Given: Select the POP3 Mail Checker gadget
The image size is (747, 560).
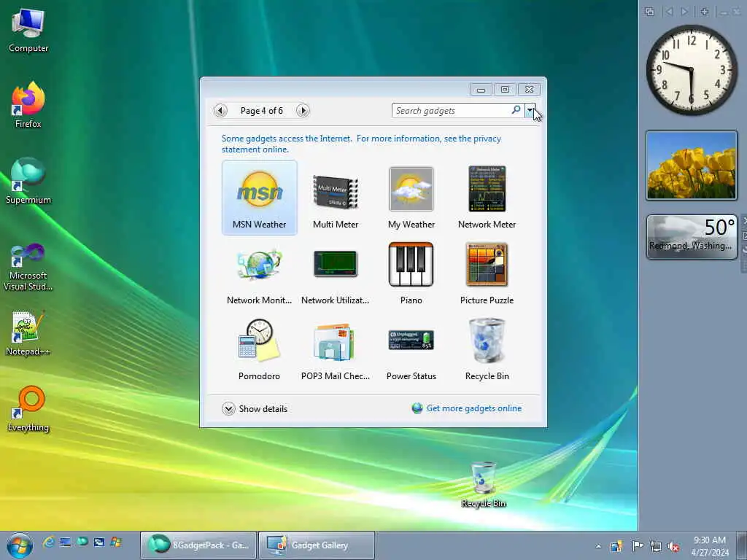Looking at the screenshot, I should pos(335,349).
